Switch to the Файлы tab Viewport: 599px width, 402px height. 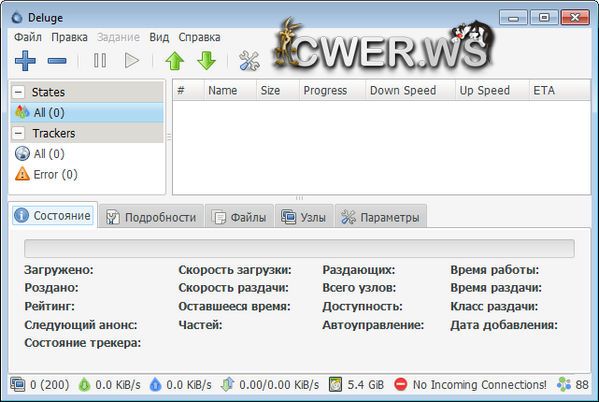(240, 217)
